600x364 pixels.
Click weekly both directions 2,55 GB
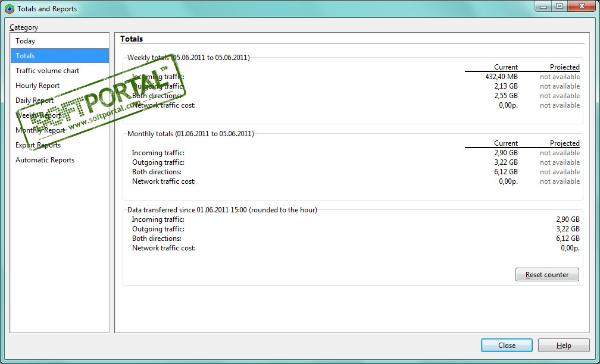[506, 96]
